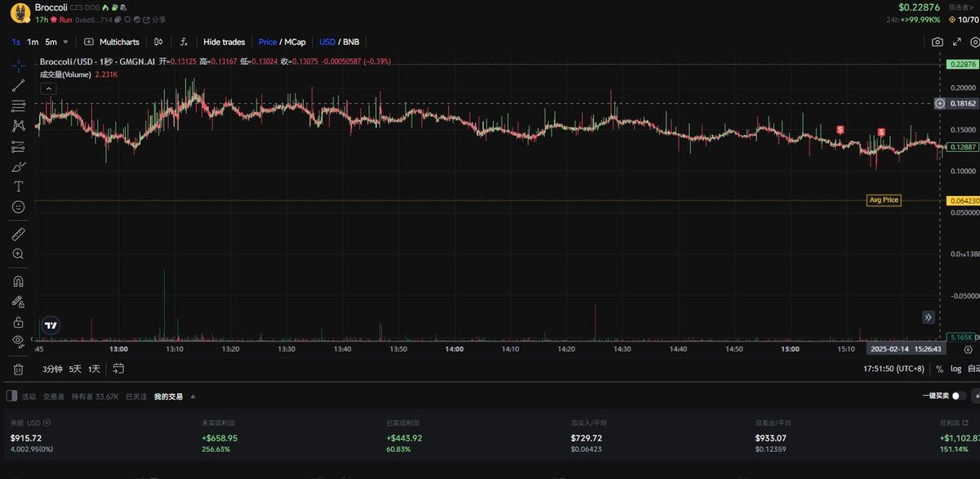Open timezone menu 17:51:50 (UTC+8)
This screenshot has width=980, height=479.
894,369
